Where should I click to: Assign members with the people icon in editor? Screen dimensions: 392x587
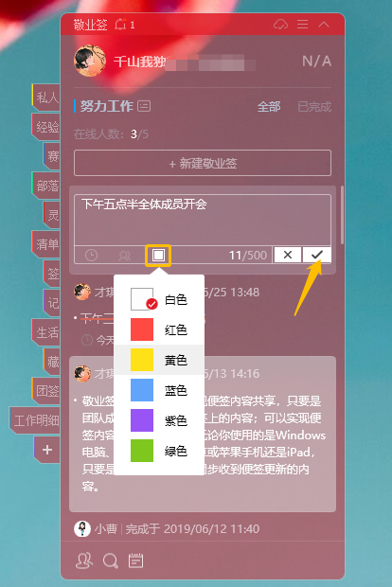point(124,256)
